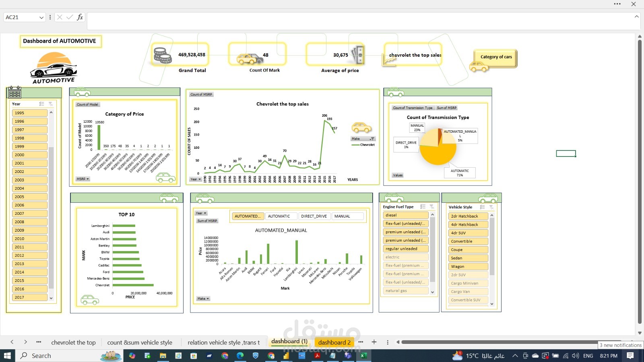Select the dashboard (1) sheet tab

coord(289,342)
